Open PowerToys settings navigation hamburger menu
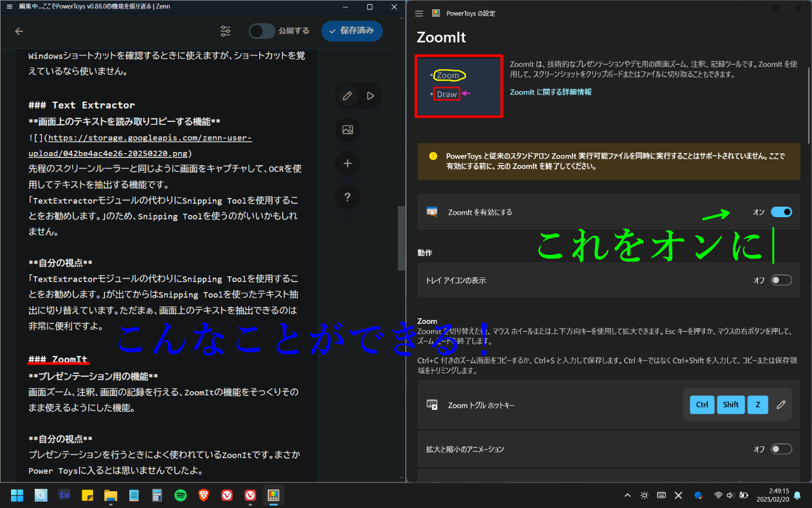Screen dimensions: 812x508 419,13
